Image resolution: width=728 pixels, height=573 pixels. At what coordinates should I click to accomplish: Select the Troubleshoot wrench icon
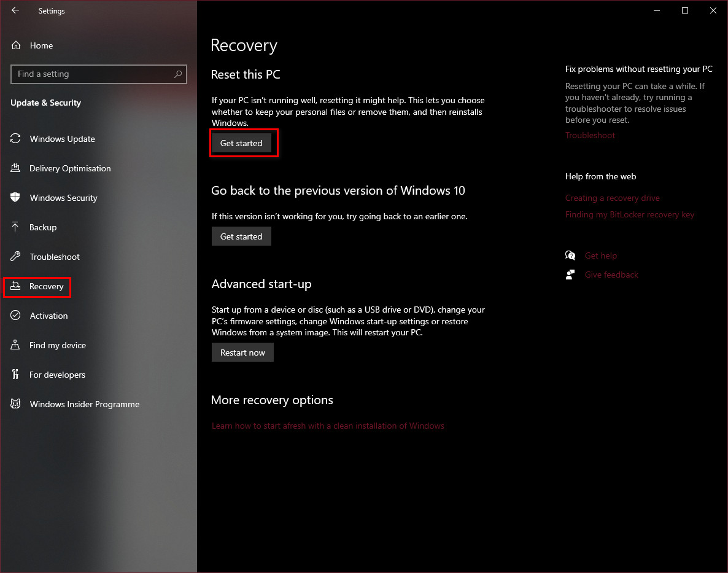[15, 257]
